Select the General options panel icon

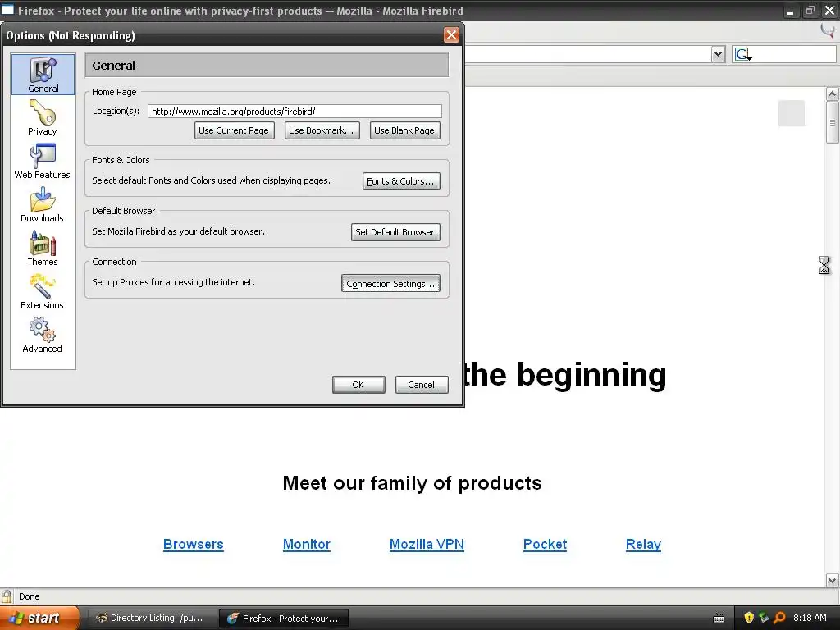[x=43, y=75]
